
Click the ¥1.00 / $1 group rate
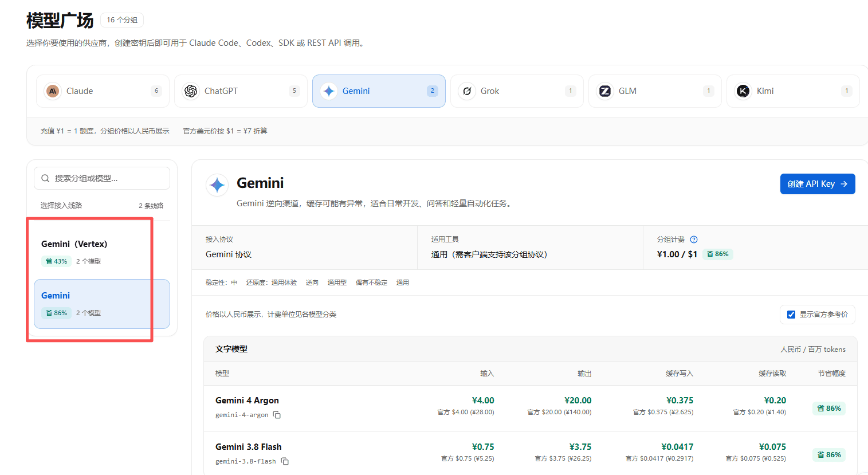[x=677, y=254]
